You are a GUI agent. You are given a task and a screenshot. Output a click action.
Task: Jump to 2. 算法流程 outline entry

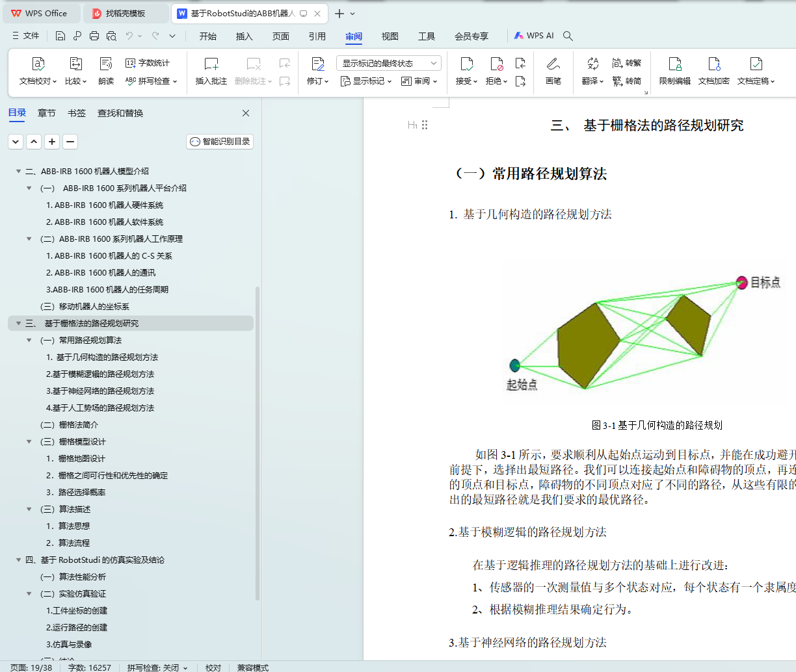coord(68,543)
